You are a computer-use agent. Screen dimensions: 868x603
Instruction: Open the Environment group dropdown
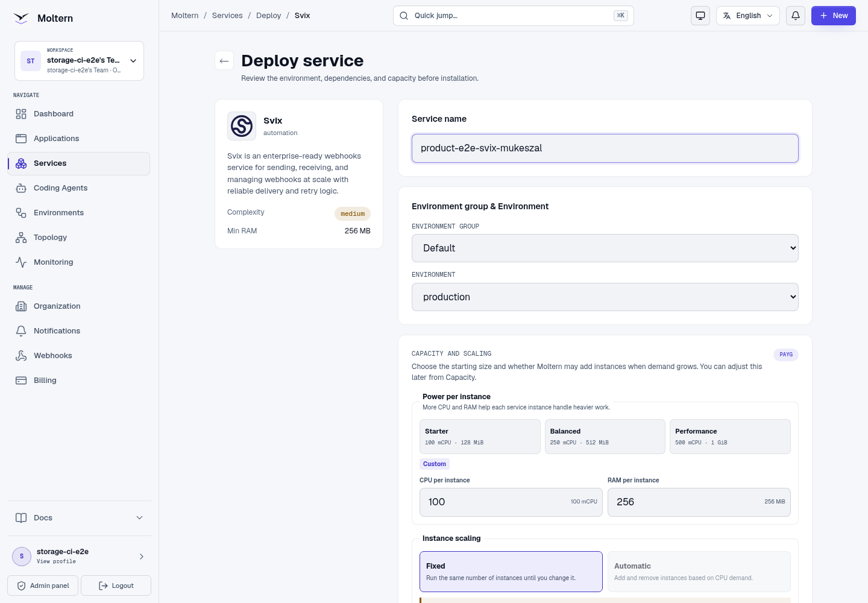605,248
